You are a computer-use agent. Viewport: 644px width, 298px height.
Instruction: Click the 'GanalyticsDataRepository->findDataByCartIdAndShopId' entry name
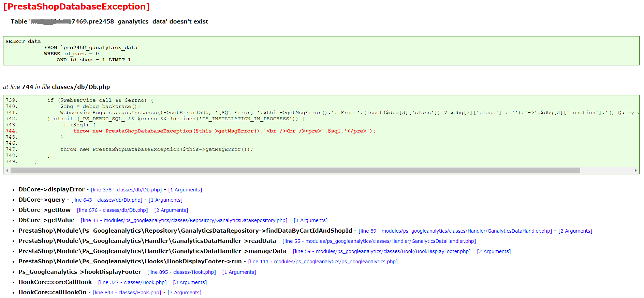pos(185,231)
